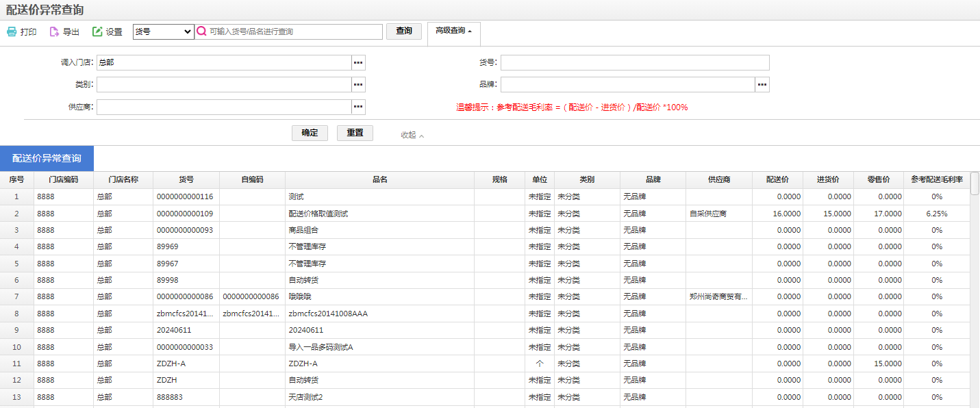Click unit cell 个 in row 11
Screen dimensions: 980x408
(x=540, y=364)
